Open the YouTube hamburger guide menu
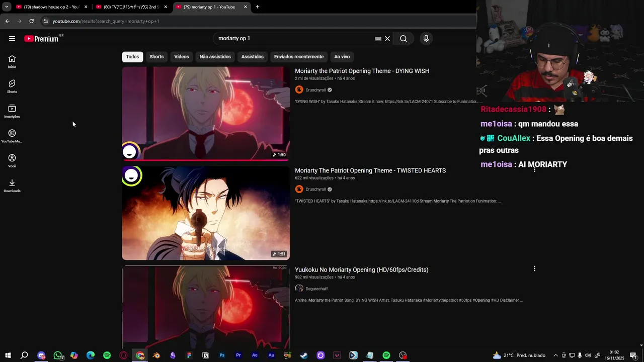Viewport: 644px width, 362px height. pos(12,39)
